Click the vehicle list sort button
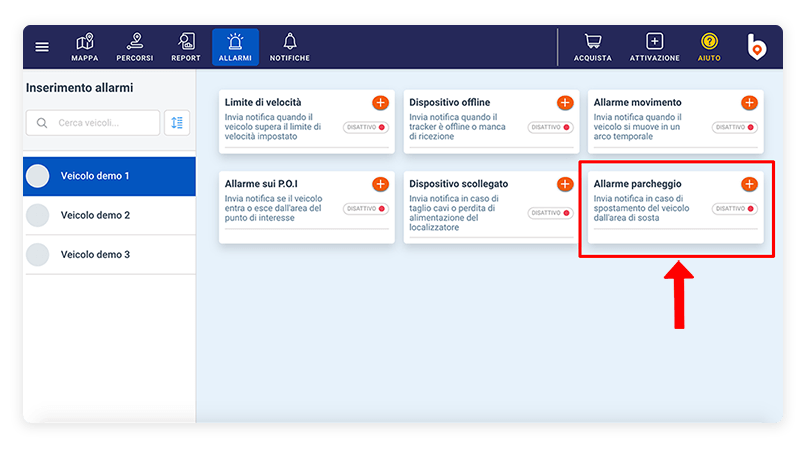Screen dimensions: 806x450 coord(177,122)
